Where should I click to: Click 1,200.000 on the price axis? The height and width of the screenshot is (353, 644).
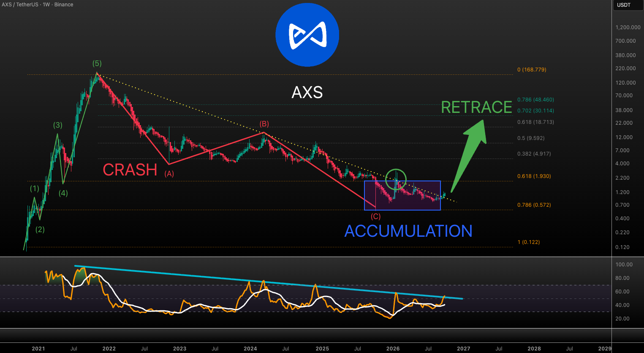(628, 27)
